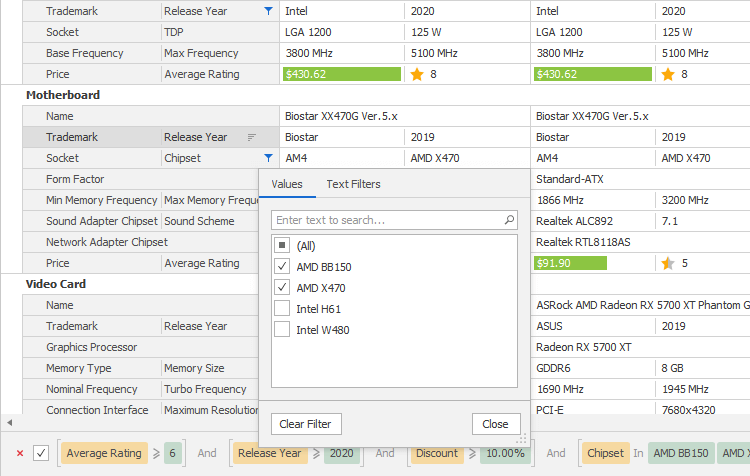Select the Values tab
Image resolution: width=750 pixels, height=476 pixels.
(x=287, y=184)
